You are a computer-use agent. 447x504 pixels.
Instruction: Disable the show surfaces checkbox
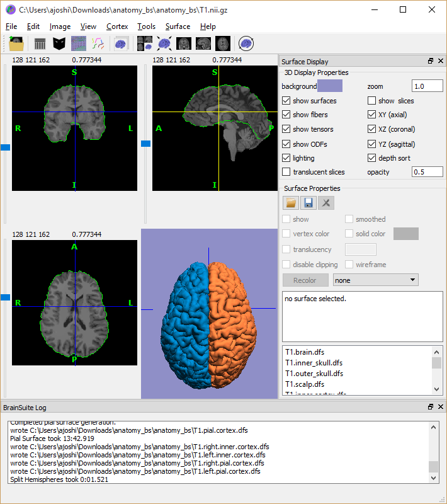tap(287, 101)
